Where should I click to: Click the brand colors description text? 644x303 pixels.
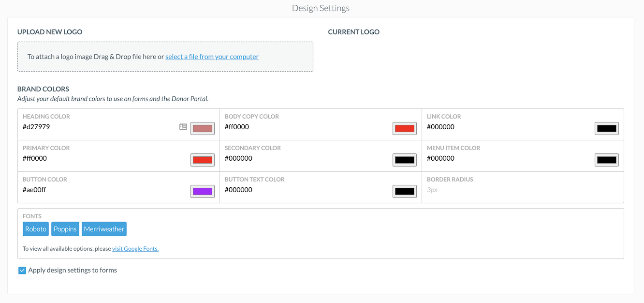point(113,99)
